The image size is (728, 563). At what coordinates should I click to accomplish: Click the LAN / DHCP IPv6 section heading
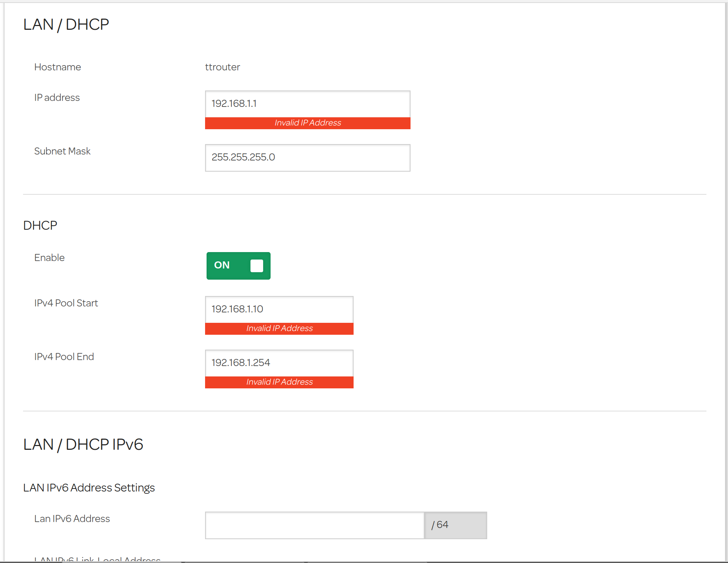click(x=83, y=444)
